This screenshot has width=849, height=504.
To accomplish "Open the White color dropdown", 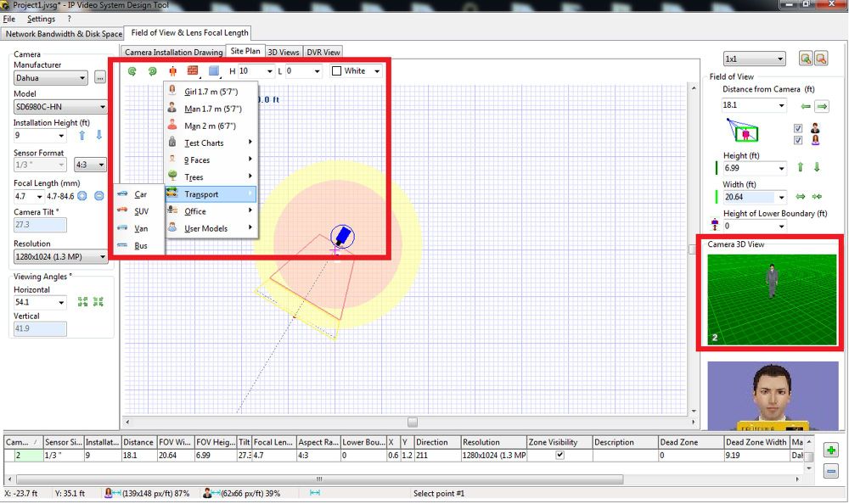I will 357,71.
